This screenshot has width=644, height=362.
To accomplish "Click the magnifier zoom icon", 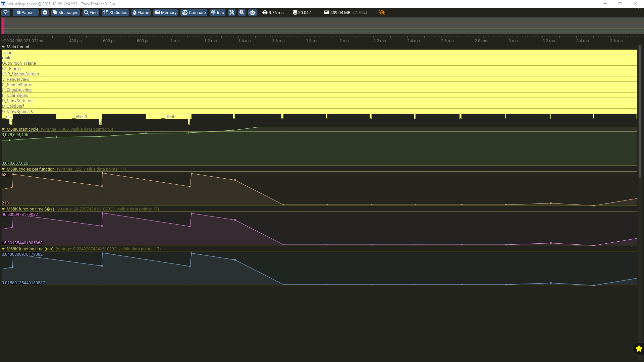I will (x=242, y=12).
